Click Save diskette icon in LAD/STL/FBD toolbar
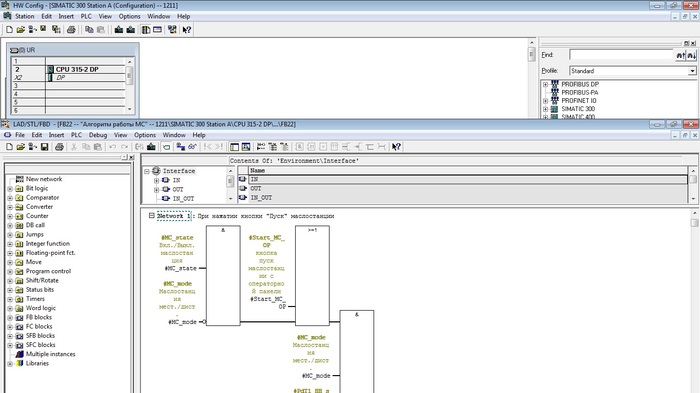This screenshot has height=393, width=700. (44, 147)
